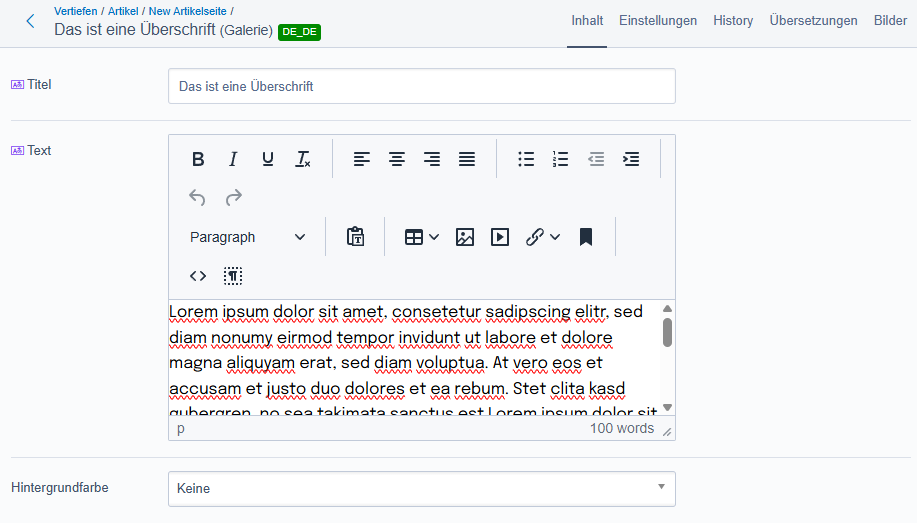Toggle underline formatting in the editor
The image size is (917, 523).
coord(267,159)
